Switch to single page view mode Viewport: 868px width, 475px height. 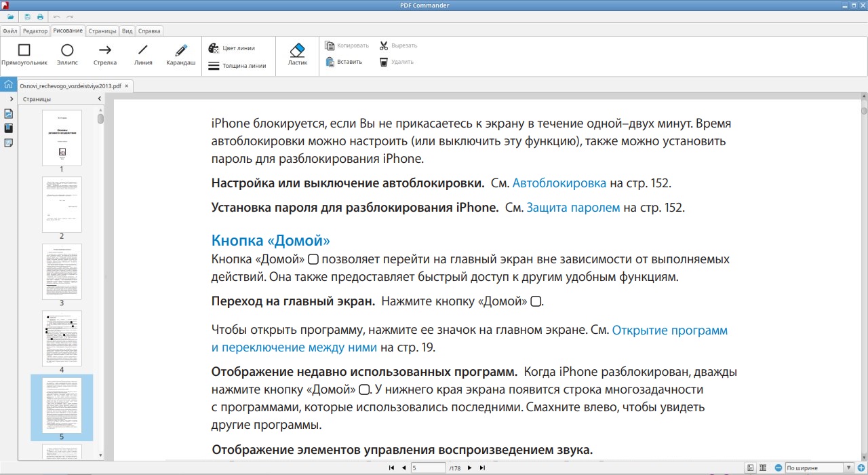(751, 468)
